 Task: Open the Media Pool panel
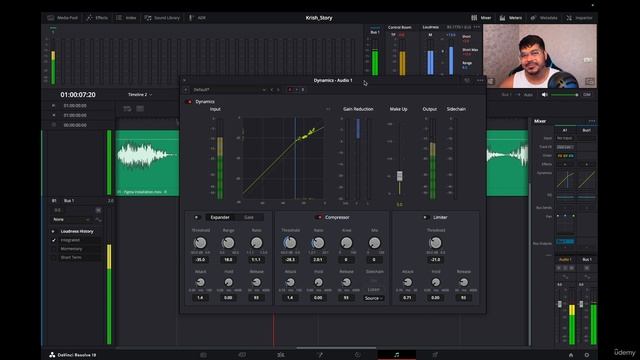point(62,18)
